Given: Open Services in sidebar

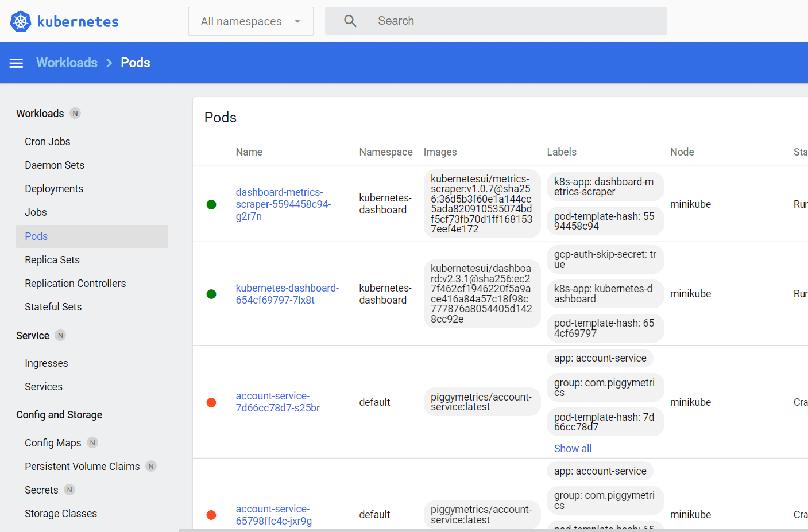Looking at the screenshot, I should 44,387.
